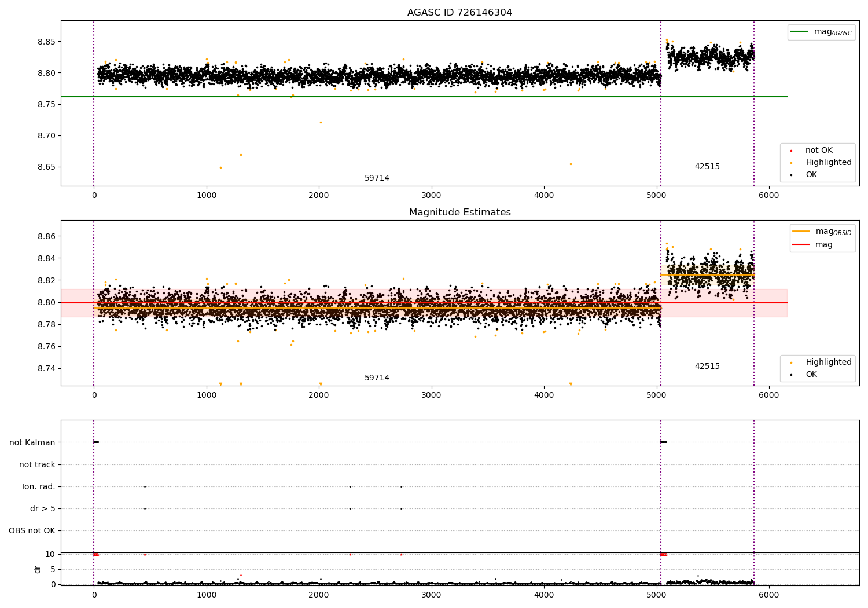Click observation label 42515 in the top plot
Screen dimensions: 868x608
coord(707,167)
